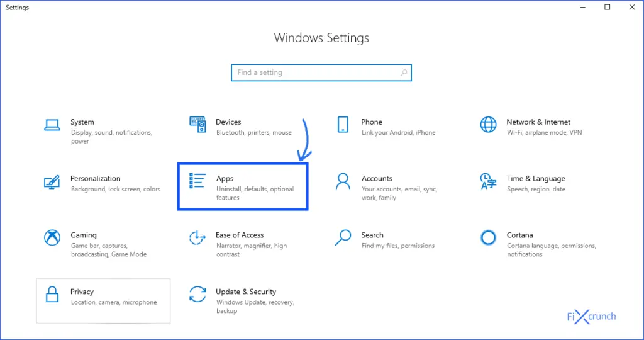Click the magnifier in Find a setting box

pos(404,73)
